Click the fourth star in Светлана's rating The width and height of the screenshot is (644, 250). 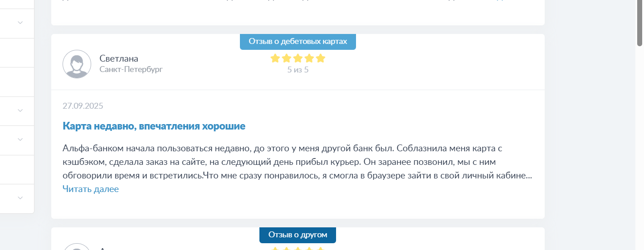coord(309,58)
